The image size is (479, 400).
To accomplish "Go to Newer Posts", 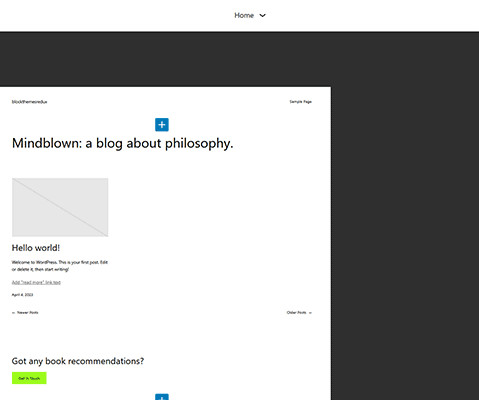I will (28, 313).
